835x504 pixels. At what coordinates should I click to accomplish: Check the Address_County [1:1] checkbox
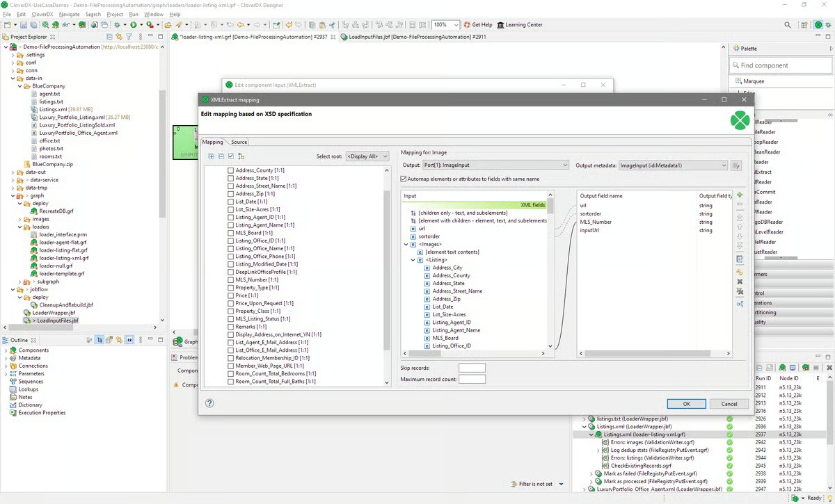pyautogui.click(x=231, y=170)
